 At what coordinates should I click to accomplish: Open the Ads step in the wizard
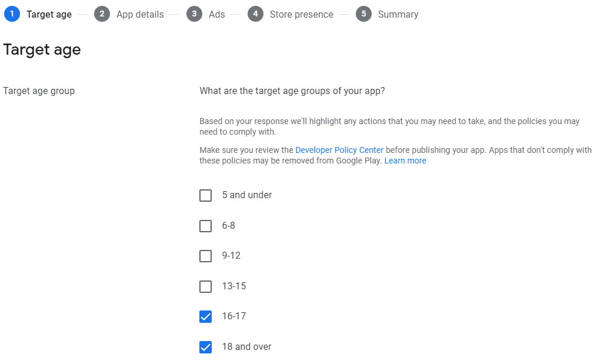(216, 14)
